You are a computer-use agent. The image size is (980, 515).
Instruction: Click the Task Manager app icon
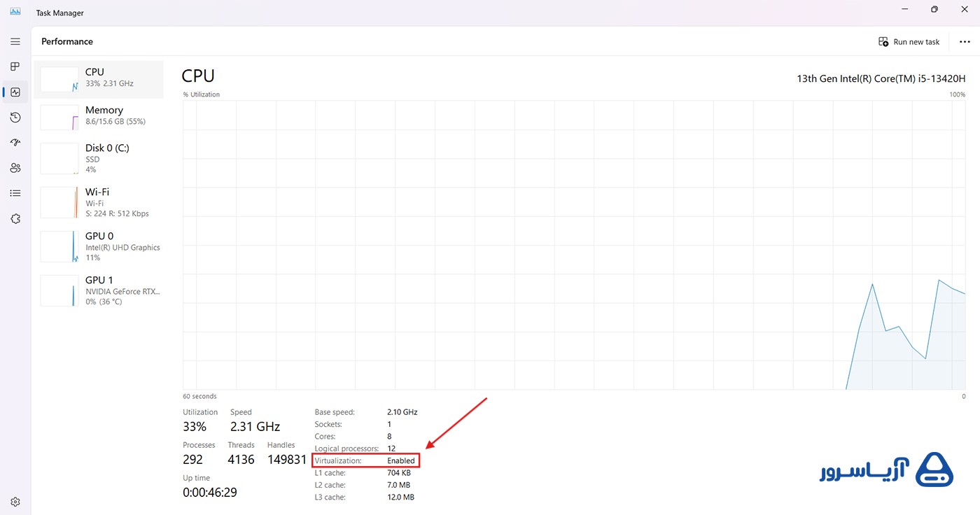(15, 10)
